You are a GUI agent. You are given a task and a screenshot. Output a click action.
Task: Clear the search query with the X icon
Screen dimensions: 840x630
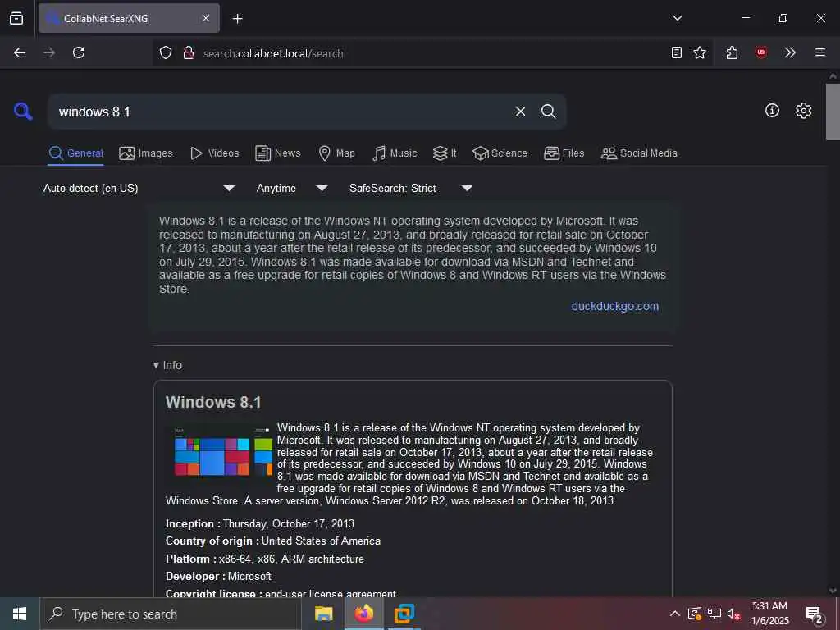click(x=520, y=112)
